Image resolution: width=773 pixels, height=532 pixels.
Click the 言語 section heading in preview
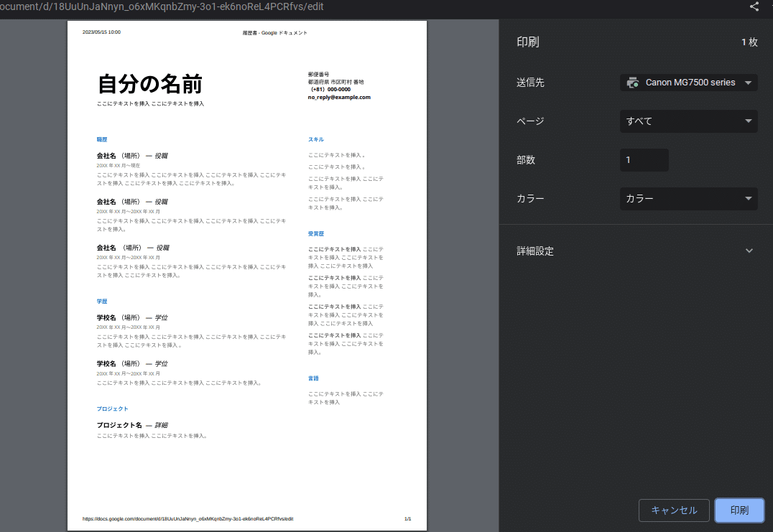click(313, 378)
